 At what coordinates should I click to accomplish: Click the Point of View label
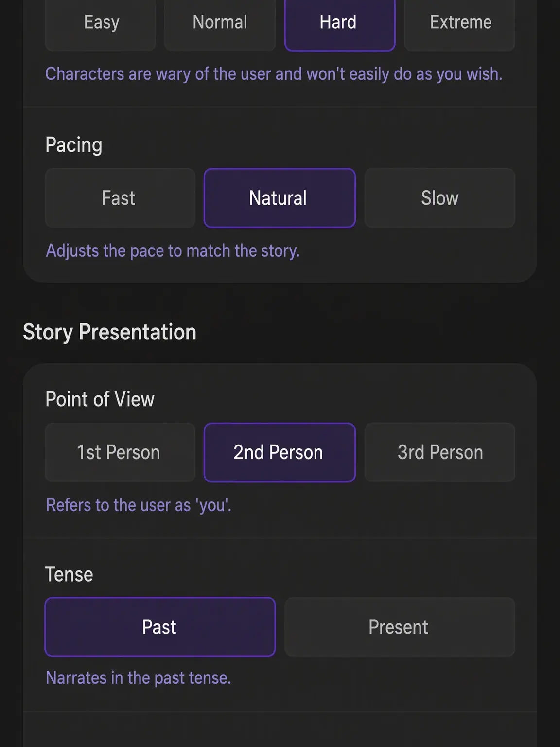point(100,399)
